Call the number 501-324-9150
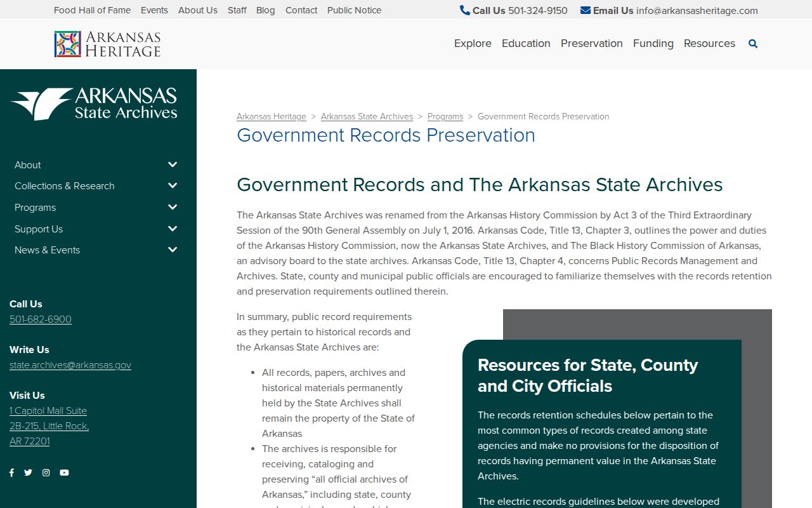Image resolution: width=812 pixels, height=508 pixels. 538,10
